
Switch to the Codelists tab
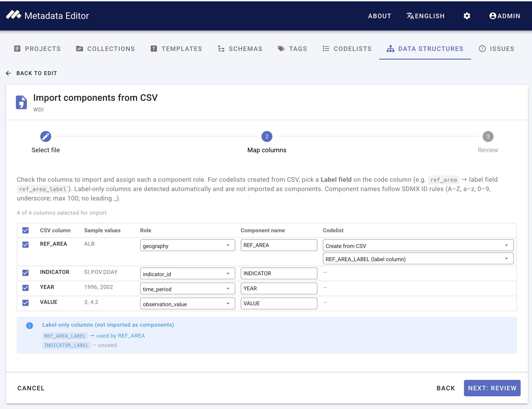[347, 49]
